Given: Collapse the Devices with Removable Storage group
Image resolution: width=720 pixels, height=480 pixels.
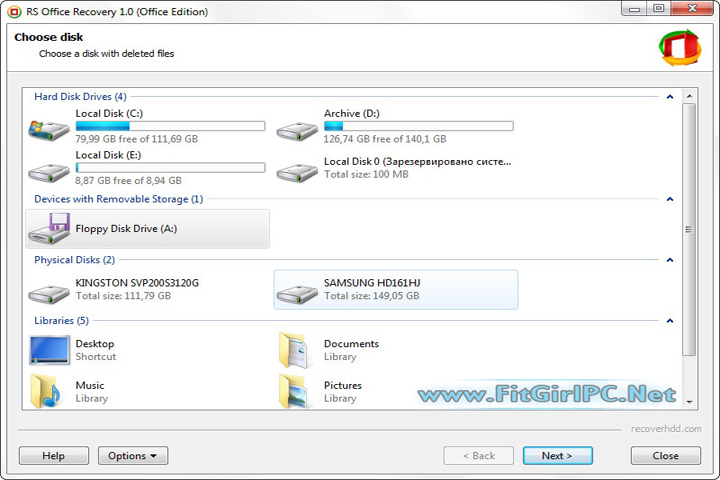Looking at the screenshot, I should 670,199.
